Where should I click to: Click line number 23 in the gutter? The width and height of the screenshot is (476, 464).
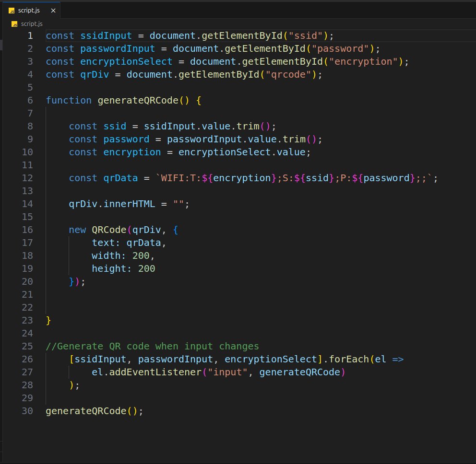tap(27, 321)
